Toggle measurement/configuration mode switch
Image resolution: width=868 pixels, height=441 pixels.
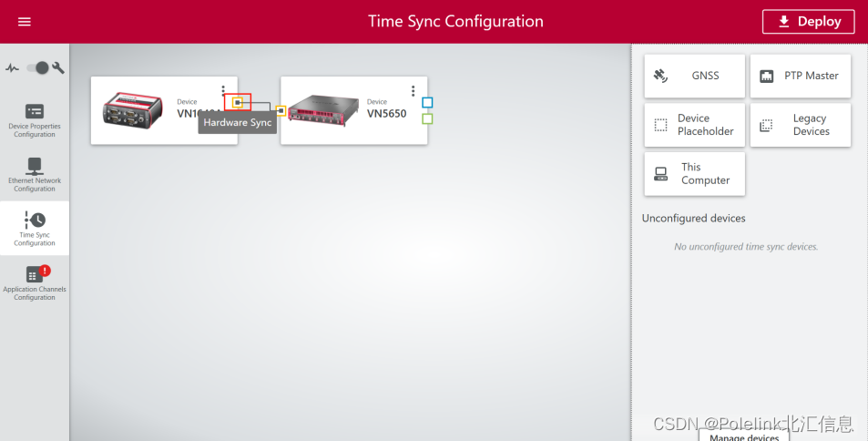(x=37, y=67)
